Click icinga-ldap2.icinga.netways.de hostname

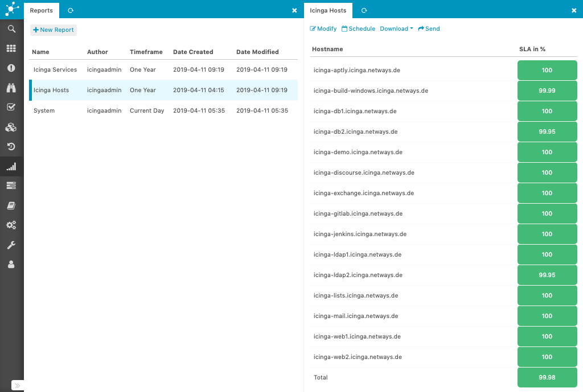(358, 275)
